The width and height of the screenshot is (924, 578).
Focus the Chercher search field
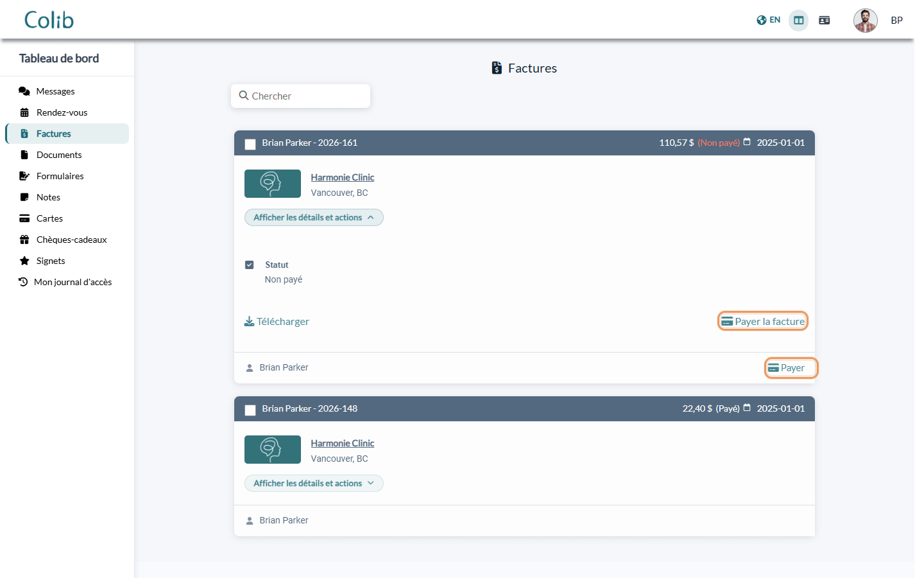click(x=300, y=96)
